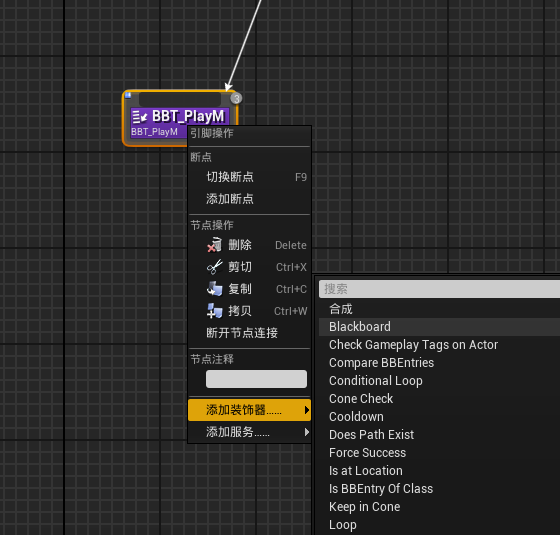
Task: Expand the 添加服务 submenu arrow
Action: [306, 432]
